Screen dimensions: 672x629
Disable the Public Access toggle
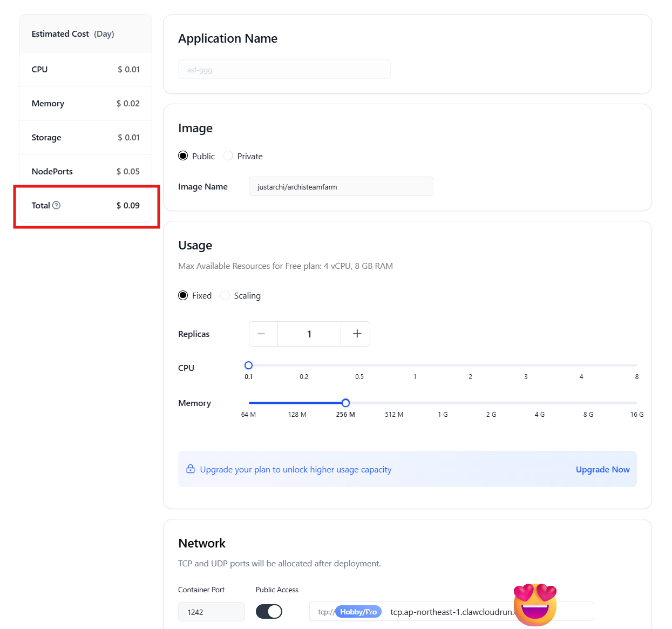[269, 611]
